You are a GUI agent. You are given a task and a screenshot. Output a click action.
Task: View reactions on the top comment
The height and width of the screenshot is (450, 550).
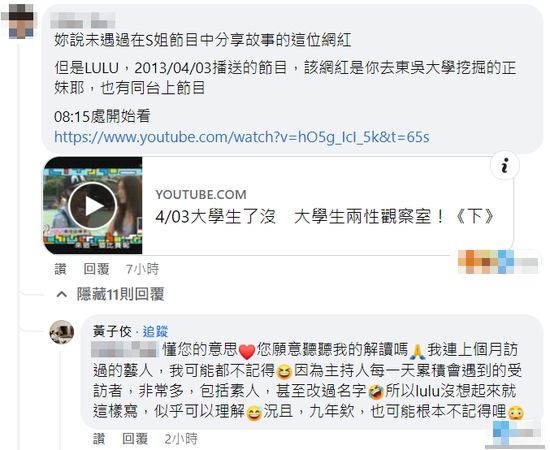click(x=498, y=262)
